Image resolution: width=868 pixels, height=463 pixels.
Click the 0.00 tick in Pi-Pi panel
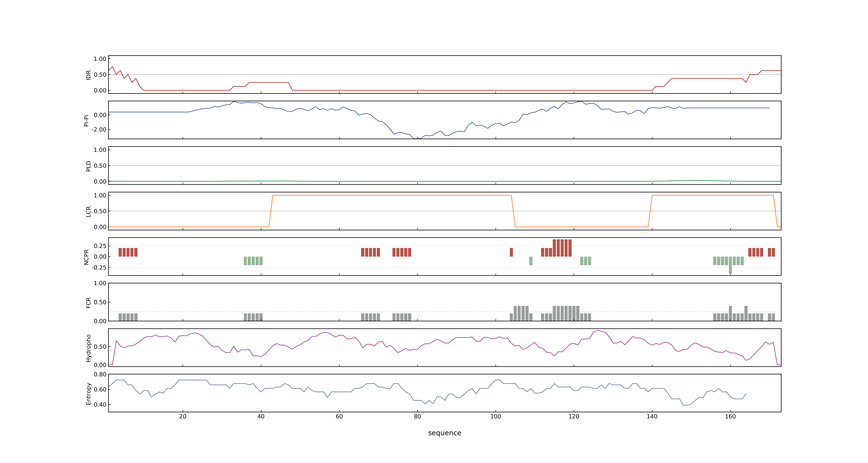100,115
